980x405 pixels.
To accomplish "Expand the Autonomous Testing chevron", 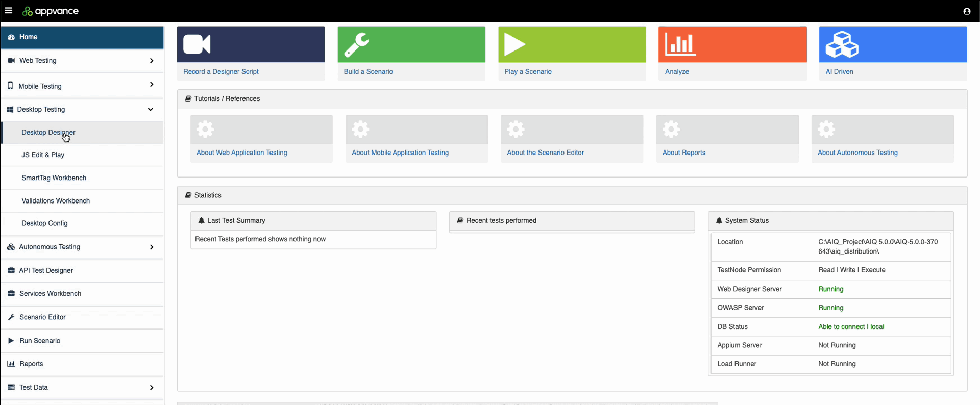I will 152,247.
